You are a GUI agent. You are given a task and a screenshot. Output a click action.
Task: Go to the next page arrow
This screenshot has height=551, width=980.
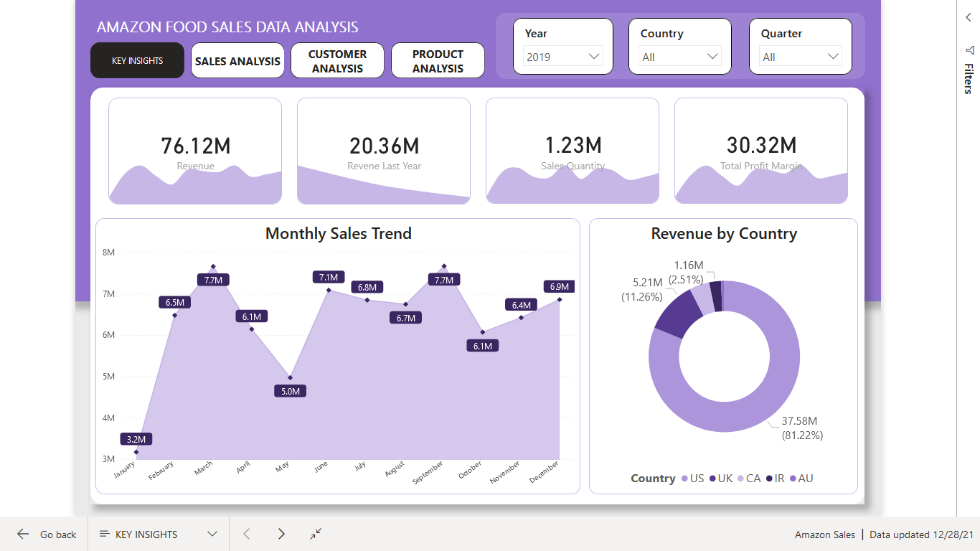pos(281,534)
